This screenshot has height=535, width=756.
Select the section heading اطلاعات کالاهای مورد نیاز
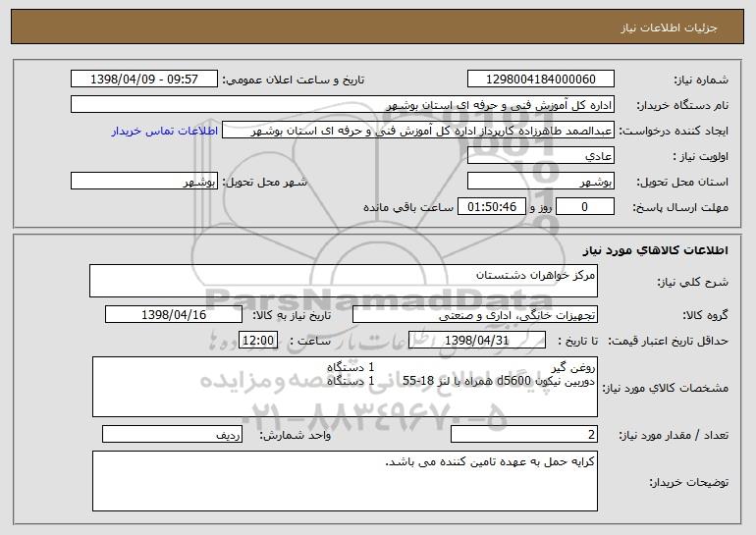click(655, 250)
